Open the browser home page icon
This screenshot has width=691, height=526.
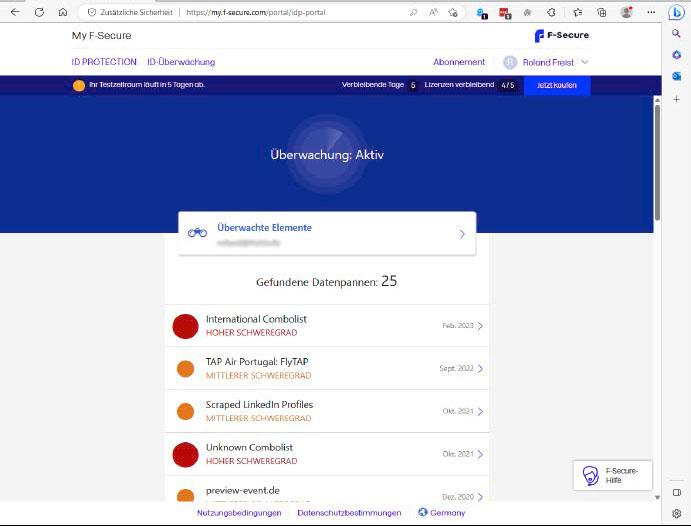pos(63,12)
